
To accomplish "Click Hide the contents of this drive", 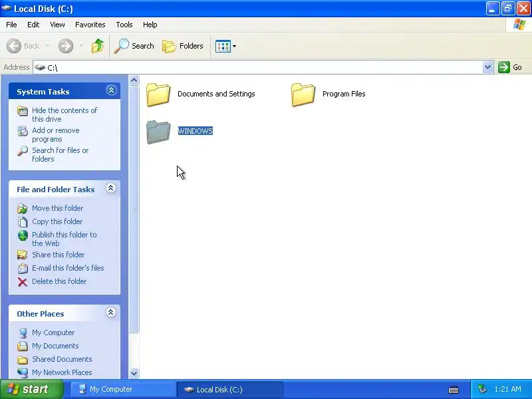I will point(65,114).
